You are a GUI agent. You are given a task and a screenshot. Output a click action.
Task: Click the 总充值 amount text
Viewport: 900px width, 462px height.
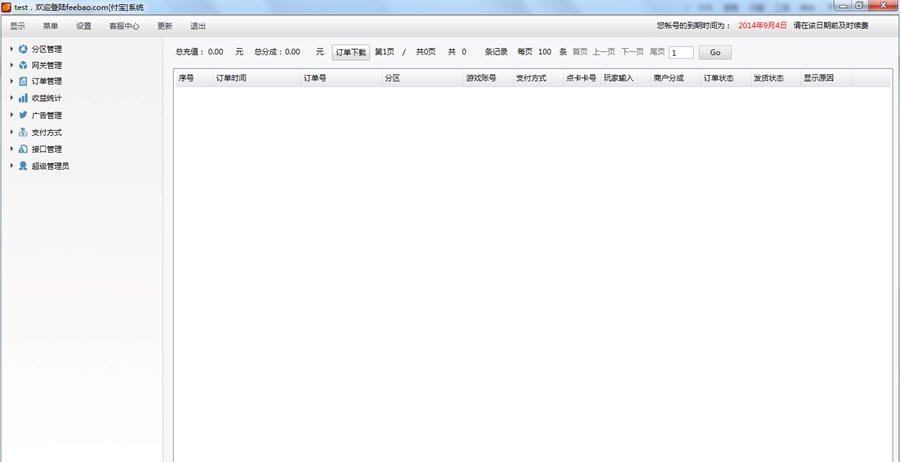[199, 52]
